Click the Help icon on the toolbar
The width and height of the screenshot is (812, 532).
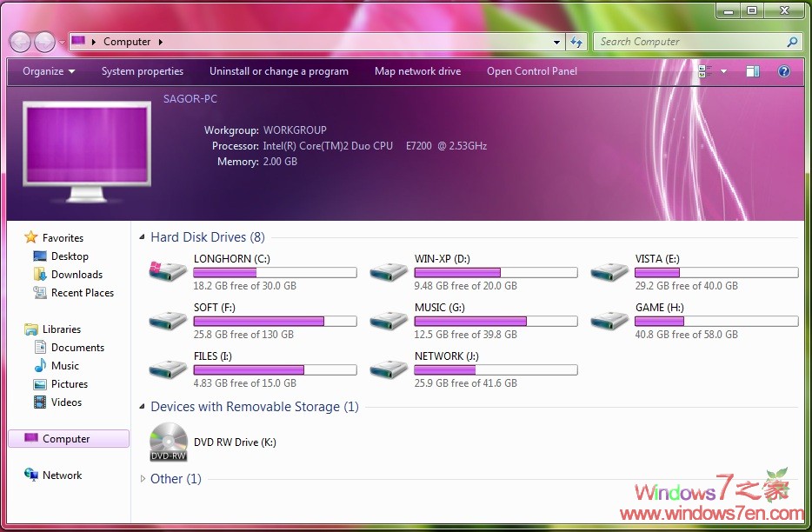(783, 71)
